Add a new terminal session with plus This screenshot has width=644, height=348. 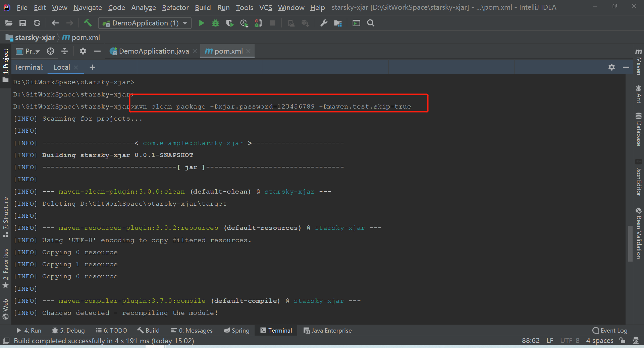coord(92,67)
